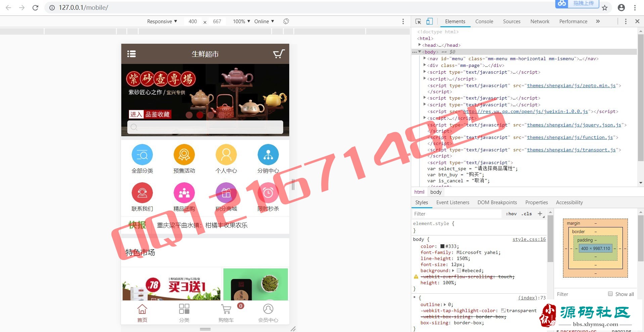The image size is (644, 332).
Task: Switch to the Sources tab
Action: click(x=512, y=21)
